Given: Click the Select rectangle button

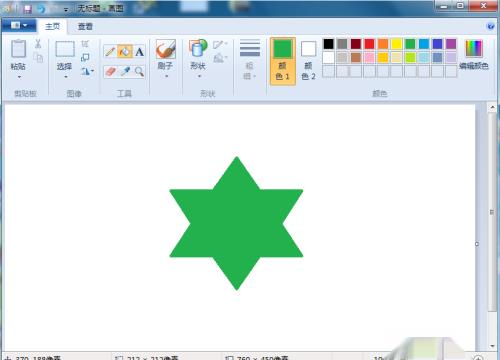Looking at the screenshot, I should (x=65, y=49).
